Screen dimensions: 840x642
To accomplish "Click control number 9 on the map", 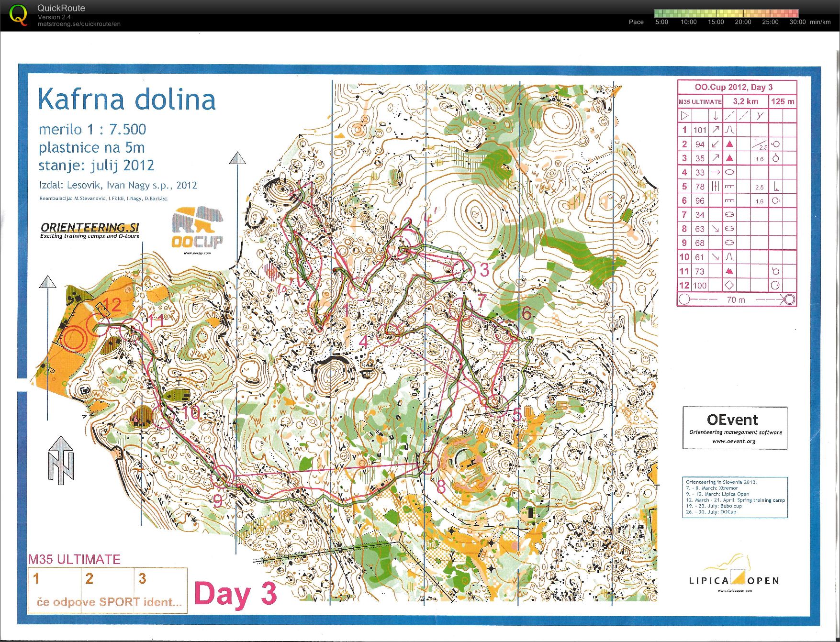I will pos(217,501).
